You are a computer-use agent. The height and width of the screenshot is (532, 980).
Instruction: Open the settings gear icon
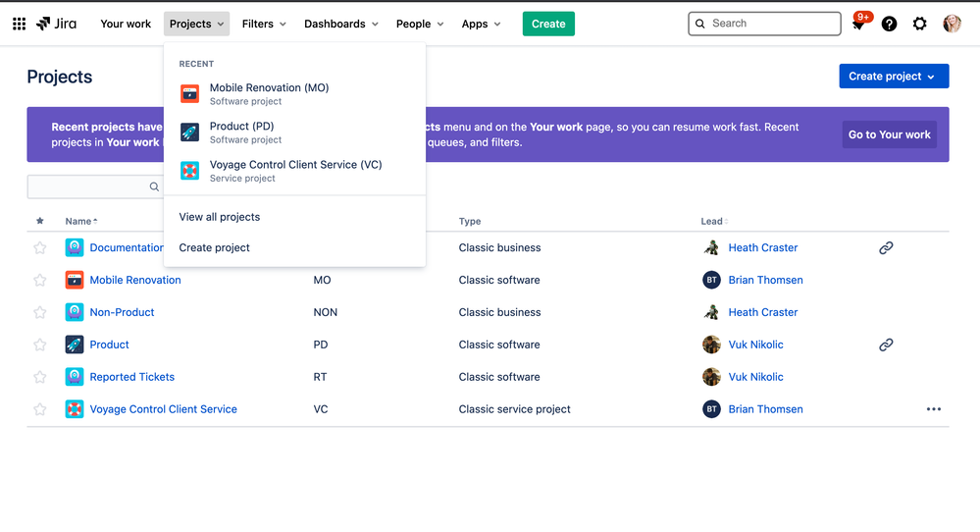[919, 24]
